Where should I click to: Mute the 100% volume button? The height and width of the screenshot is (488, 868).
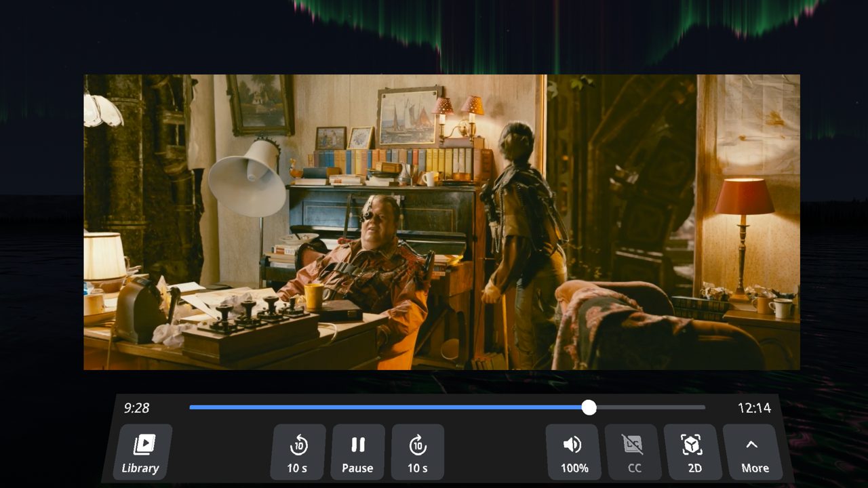click(573, 452)
